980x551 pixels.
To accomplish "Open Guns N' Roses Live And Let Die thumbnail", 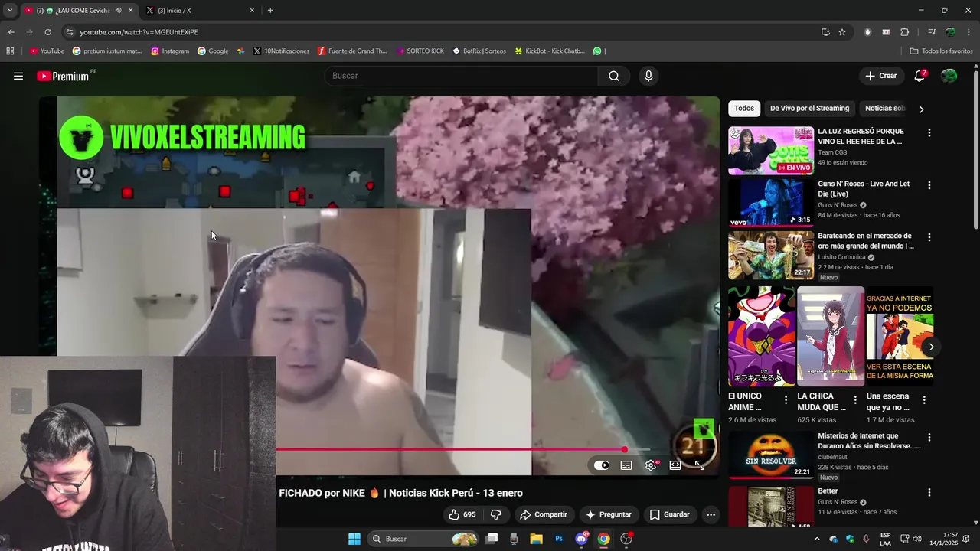I will click(771, 203).
